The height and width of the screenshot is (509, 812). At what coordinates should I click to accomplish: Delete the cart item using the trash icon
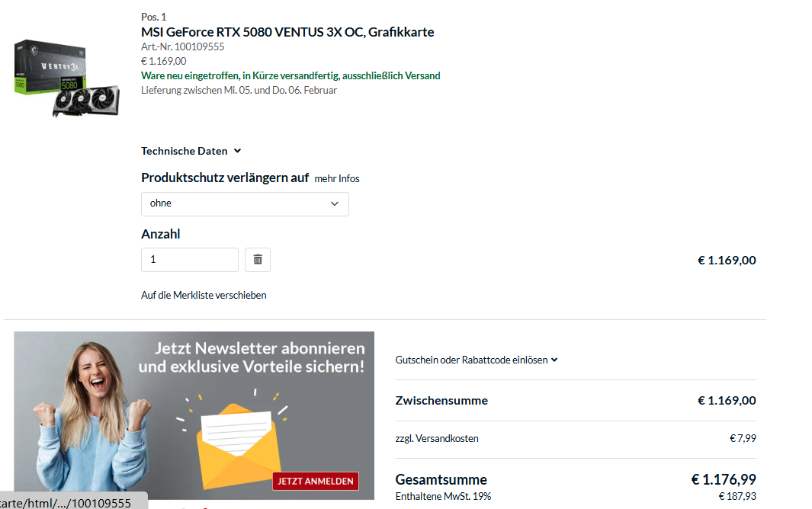tap(257, 259)
